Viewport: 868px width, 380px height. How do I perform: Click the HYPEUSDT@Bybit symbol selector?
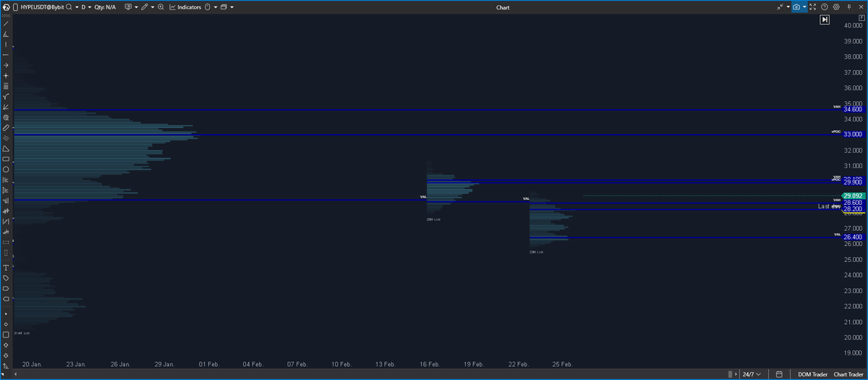point(43,7)
